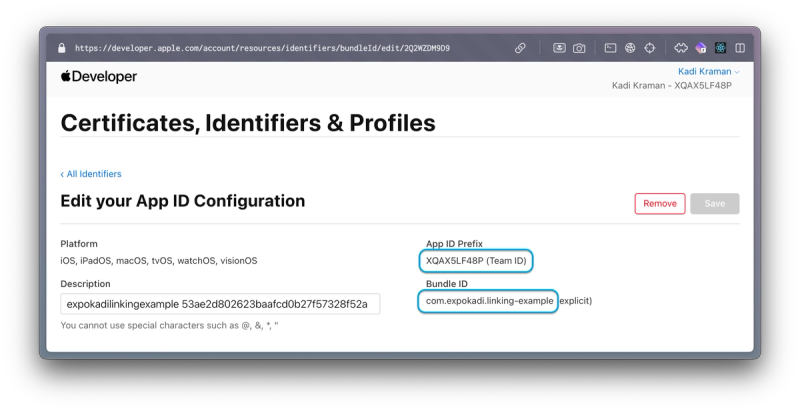800x411 pixels.
Task: Click the Apple Developer logo
Action: [x=98, y=76]
